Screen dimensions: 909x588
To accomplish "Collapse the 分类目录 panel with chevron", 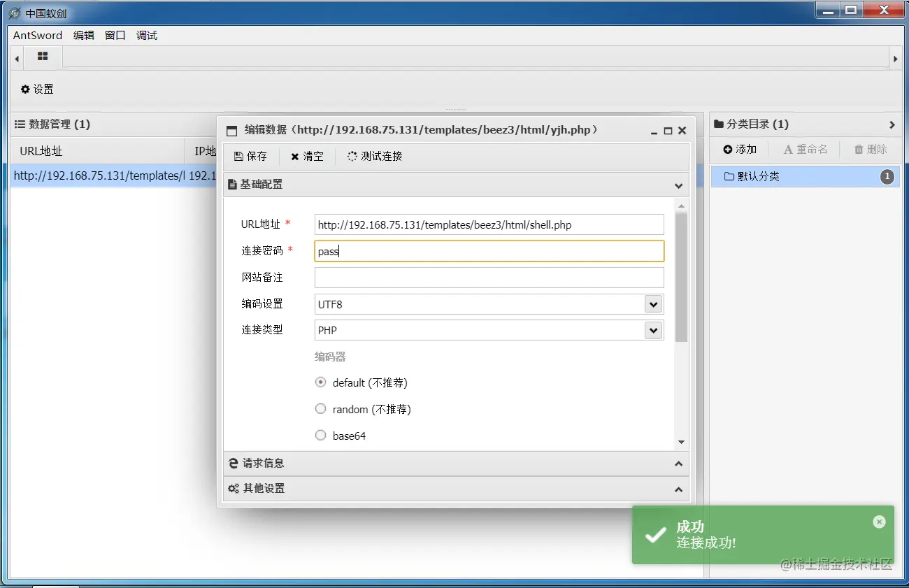I will point(892,124).
